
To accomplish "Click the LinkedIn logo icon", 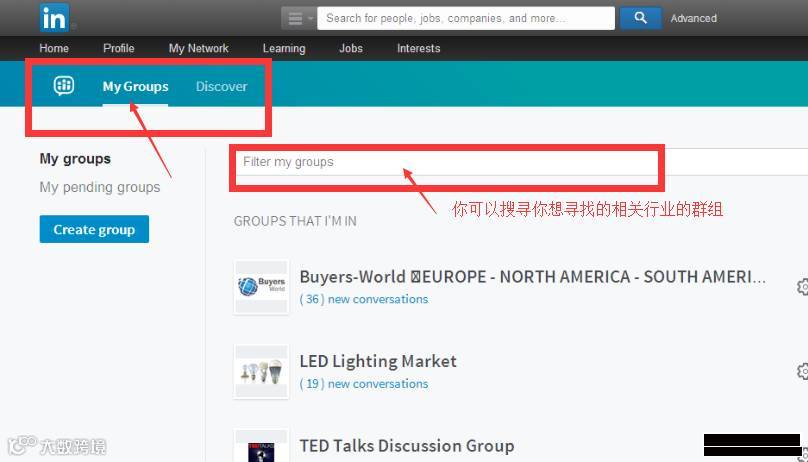I will (x=54, y=18).
